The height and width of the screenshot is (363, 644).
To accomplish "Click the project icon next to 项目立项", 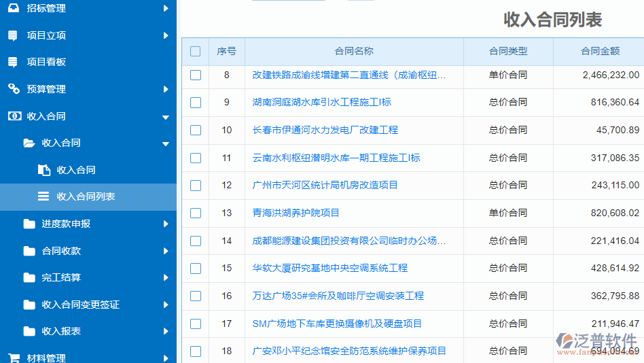I will [x=13, y=35].
